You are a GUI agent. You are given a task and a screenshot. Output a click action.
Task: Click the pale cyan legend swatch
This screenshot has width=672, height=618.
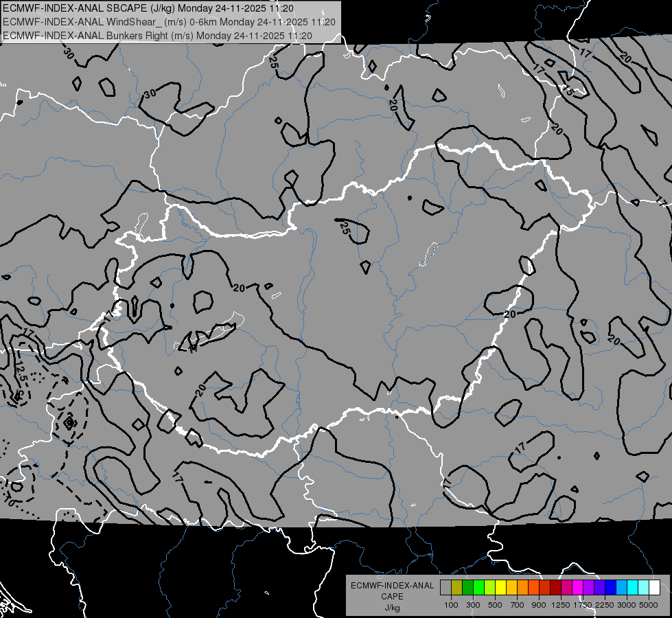(644, 588)
